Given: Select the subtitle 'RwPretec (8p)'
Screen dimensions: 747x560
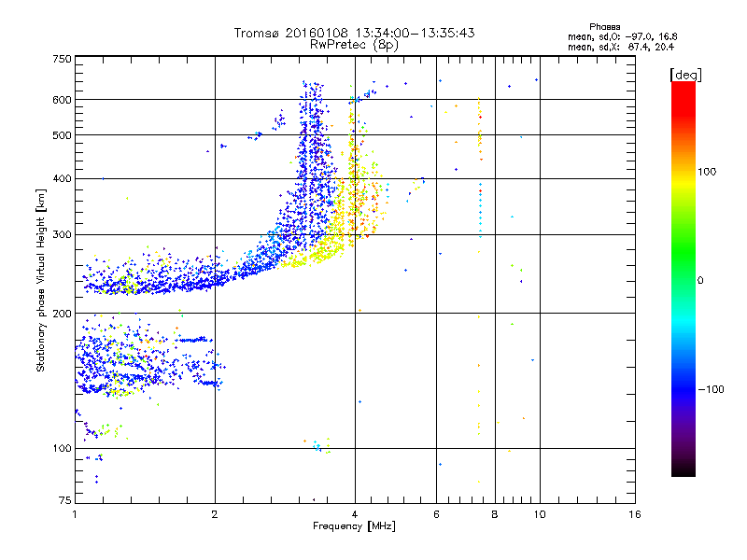Looking at the screenshot, I should 354,45.
